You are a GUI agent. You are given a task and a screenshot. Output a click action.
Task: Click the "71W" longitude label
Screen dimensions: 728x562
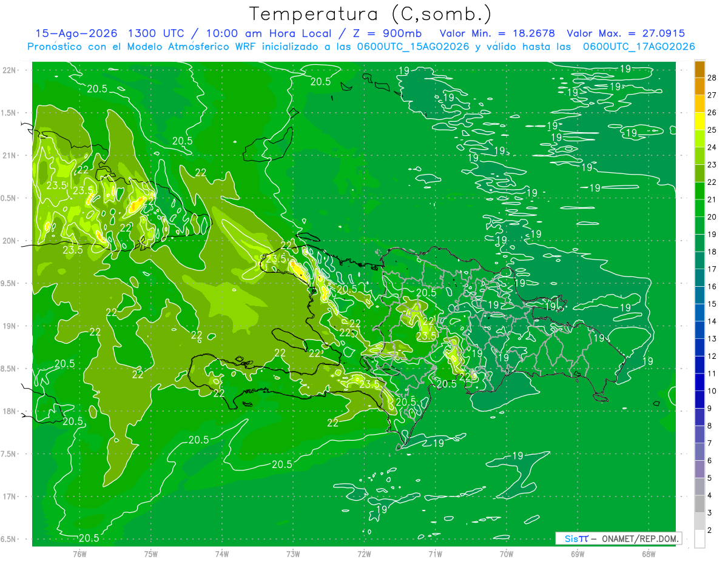(435, 554)
